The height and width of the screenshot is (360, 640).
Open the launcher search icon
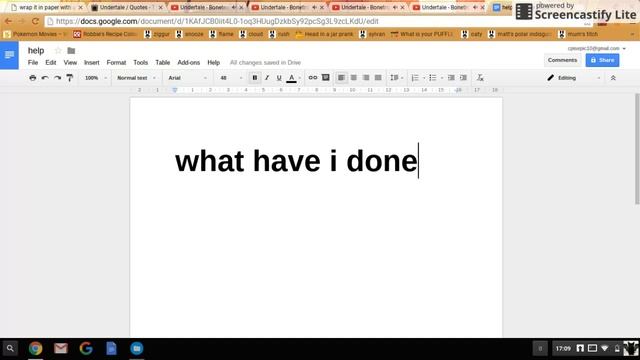coord(10,349)
